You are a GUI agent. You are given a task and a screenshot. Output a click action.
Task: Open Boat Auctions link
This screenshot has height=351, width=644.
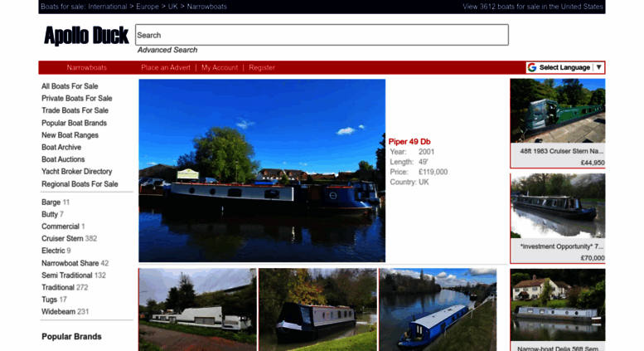pos(63,159)
